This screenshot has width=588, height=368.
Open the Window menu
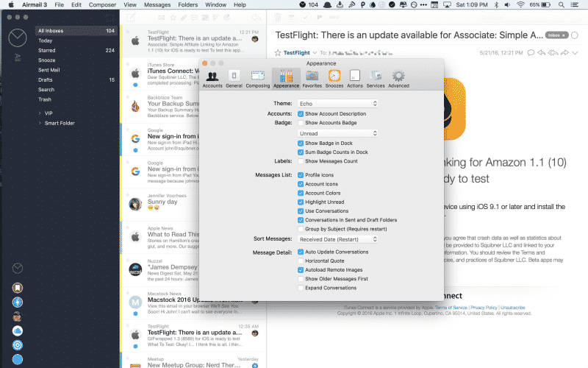click(x=215, y=5)
